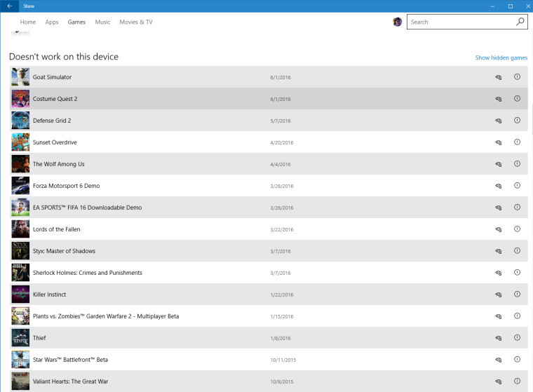Open the Movies & TV tab
Screen dimensions: 533x392
pos(136,22)
